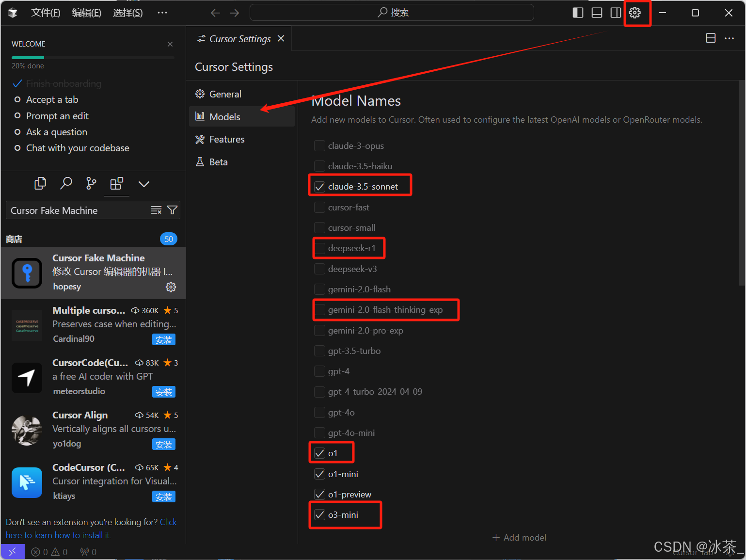The width and height of the screenshot is (746, 560).
Task: Uncheck the o1 model
Action: click(x=319, y=453)
